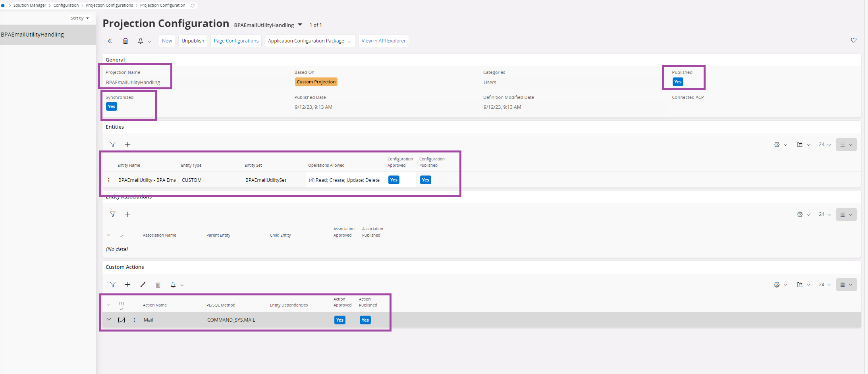Viewport: 868px width, 374px height.
Task: Expand the Mail action row chevron
Action: [109, 320]
